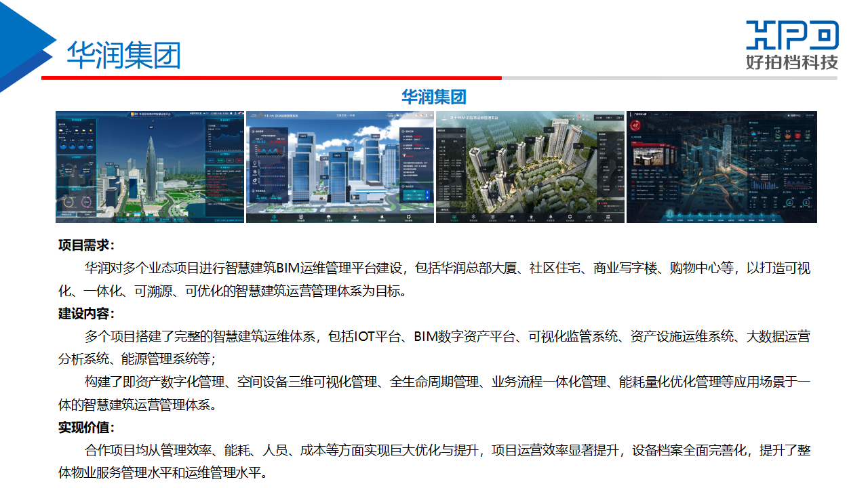Open the skyscraper BIM platform screenshot
Image resolution: width=868 pixels, height=488 pixels.
pyautogui.click(x=150, y=167)
